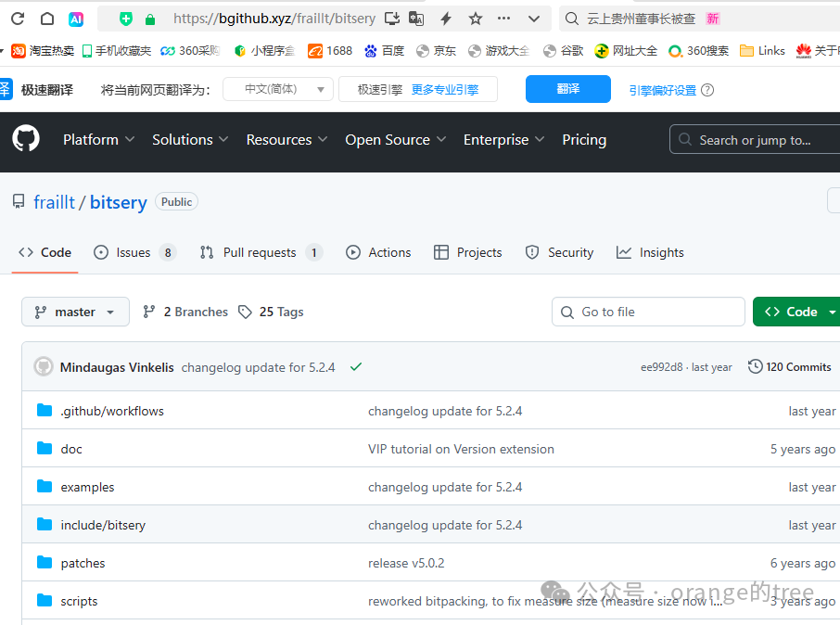Expand the address bar dropdown chevron
This screenshot has width=840, height=625.
(x=533, y=19)
